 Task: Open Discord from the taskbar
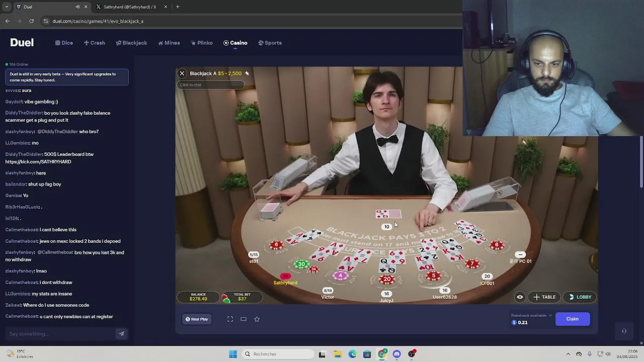[397, 354]
